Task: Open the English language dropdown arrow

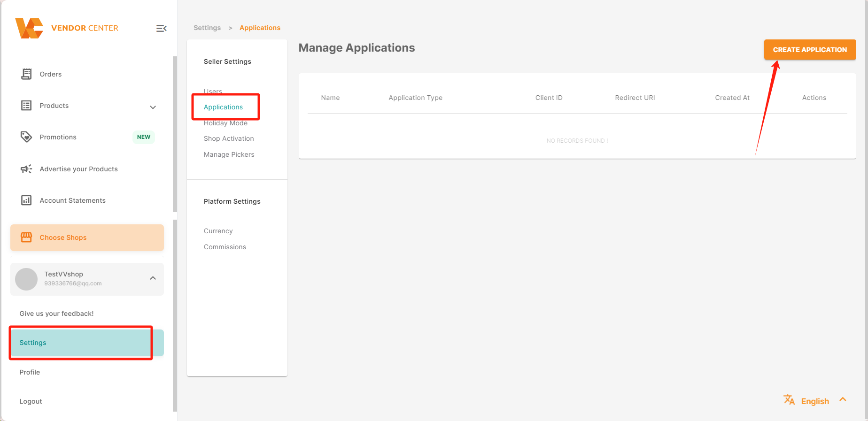Action: click(x=843, y=400)
